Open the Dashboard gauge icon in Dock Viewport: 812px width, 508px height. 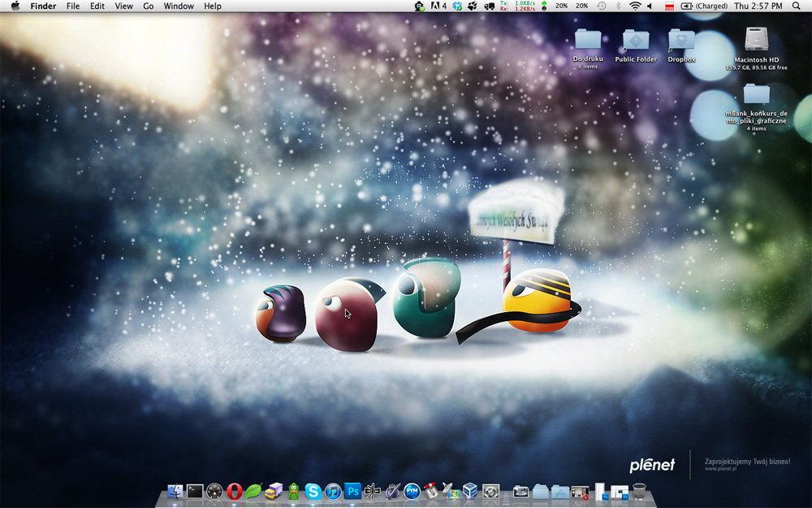(214, 490)
